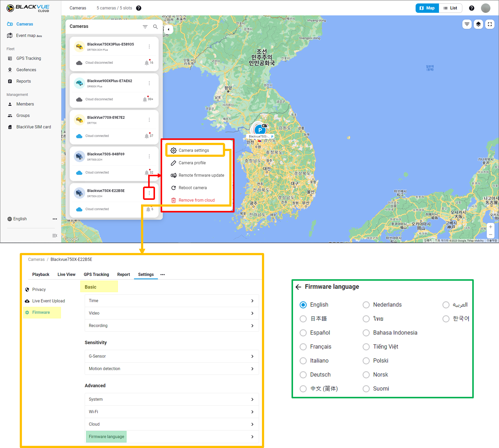Click the BlackVue Cloud logo
Screen dimensions: 499x448
[28, 8]
